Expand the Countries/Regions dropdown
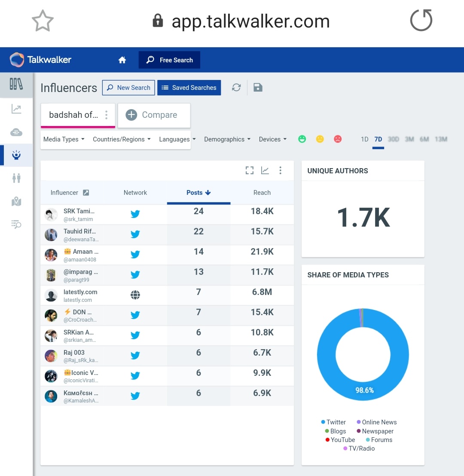Viewport: 464px width, 476px height. pos(122,139)
